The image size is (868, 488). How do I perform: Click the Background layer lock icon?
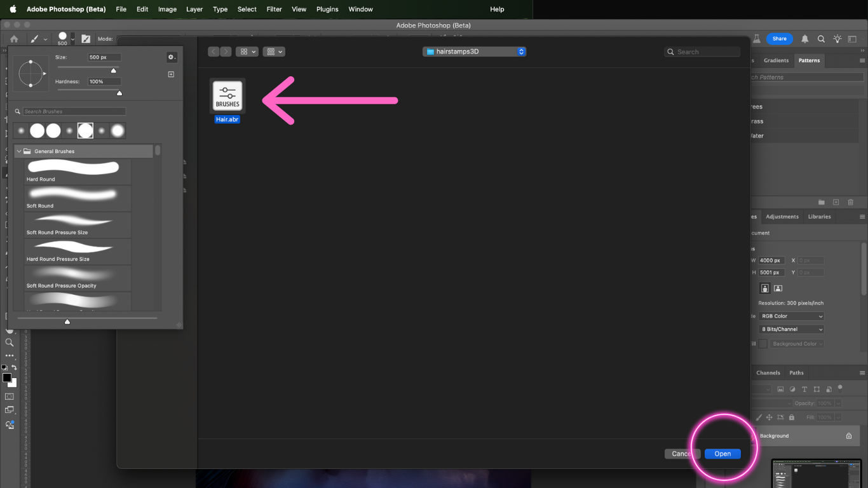849,436
